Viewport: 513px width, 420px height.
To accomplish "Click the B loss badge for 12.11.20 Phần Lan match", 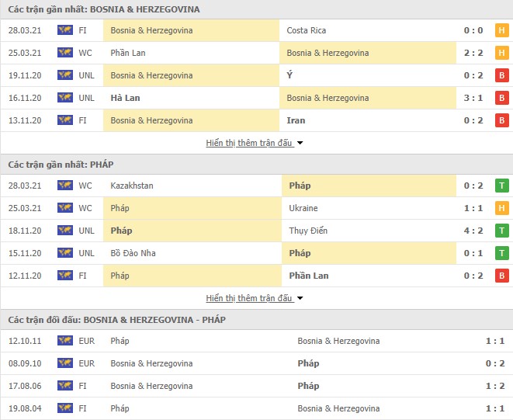I will pyautogui.click(x=502, y=276).
